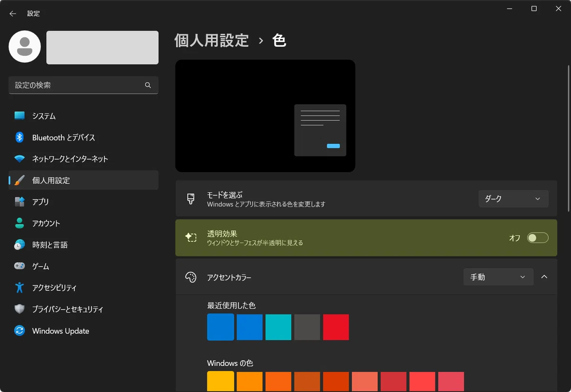Screen dimensions: 571x392
Task: Click the モードを選ぶ setting title
Action: click(x=225, y=195)
